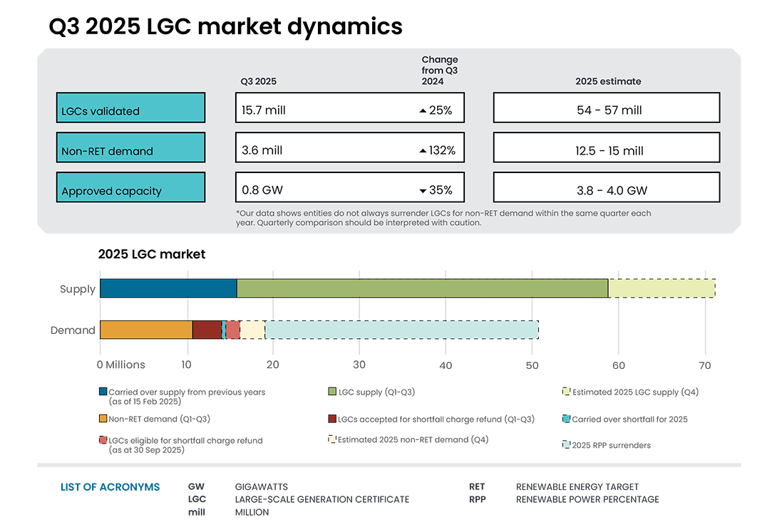This screenshot has height=532, width=777.
Task: Select the Q3 2025 column header
Action: tap(258, 81)
